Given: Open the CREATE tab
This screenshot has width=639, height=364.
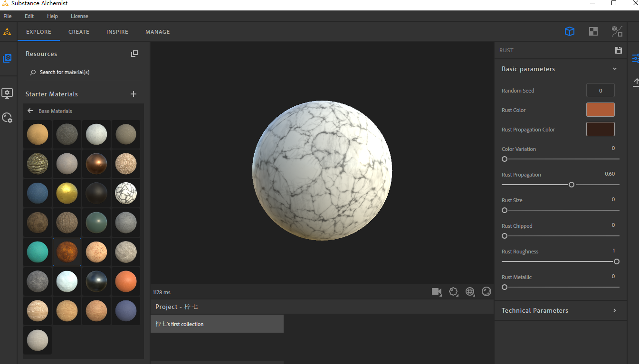Looking at the screenshot, I should pyautogui.click(x=79, y=32).
